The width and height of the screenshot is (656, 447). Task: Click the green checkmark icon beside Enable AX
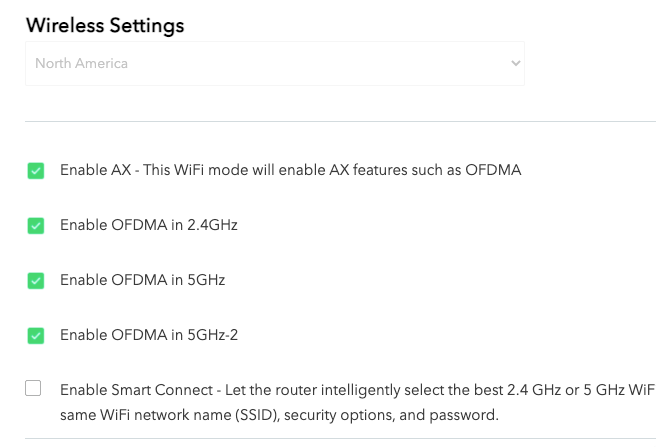[x=35, y=171]
